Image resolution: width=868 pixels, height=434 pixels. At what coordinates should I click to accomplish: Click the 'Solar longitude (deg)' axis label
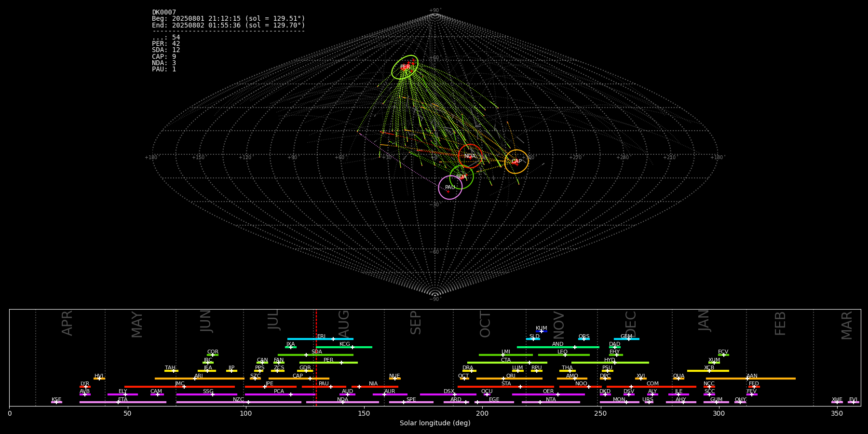[x=435, y=423]
